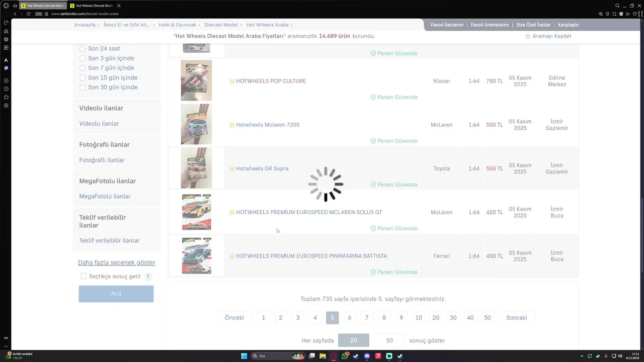The width and height of the screenshot is (644, 362).
Task: Expand Daha fazla seçenek göster options
Action: coord(117,262)
